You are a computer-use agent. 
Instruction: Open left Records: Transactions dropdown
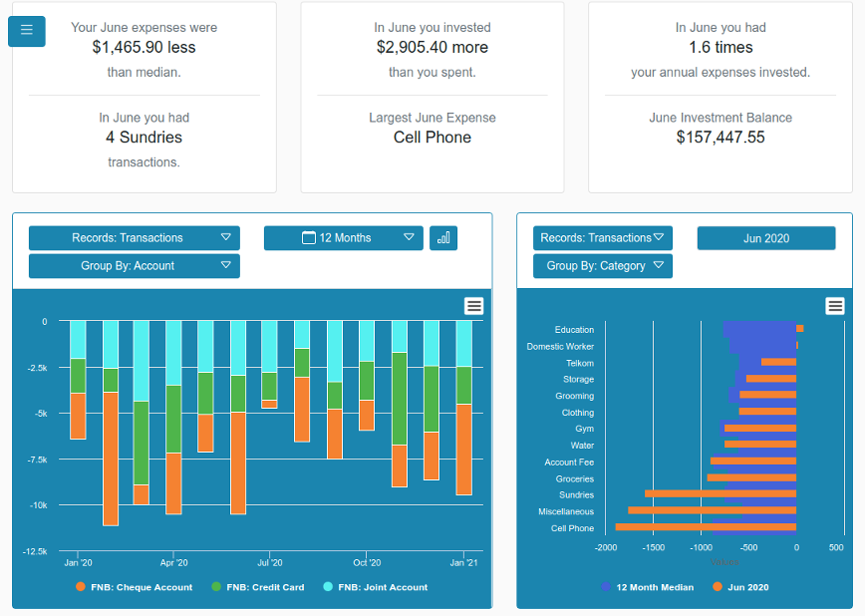click(x=135, y=238)
